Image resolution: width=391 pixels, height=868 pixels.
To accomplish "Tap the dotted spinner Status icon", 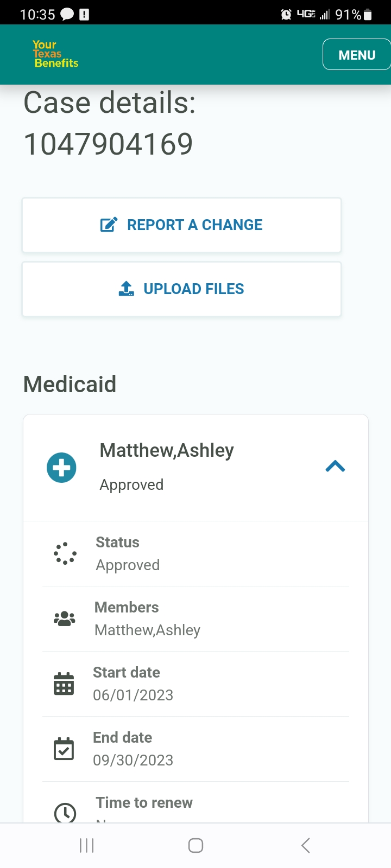I will tap(65, 553).
